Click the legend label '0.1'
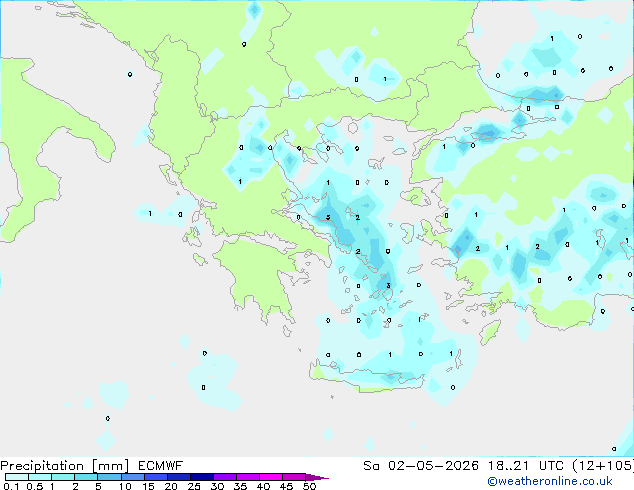The width and height of the screenshot is (634, 490). (11, 486)
